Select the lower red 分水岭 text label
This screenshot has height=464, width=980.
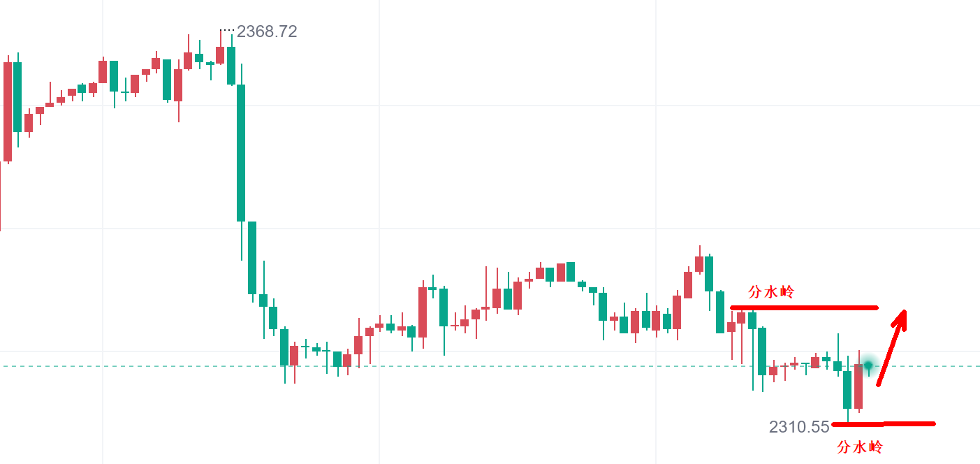(x=859, y=447)
